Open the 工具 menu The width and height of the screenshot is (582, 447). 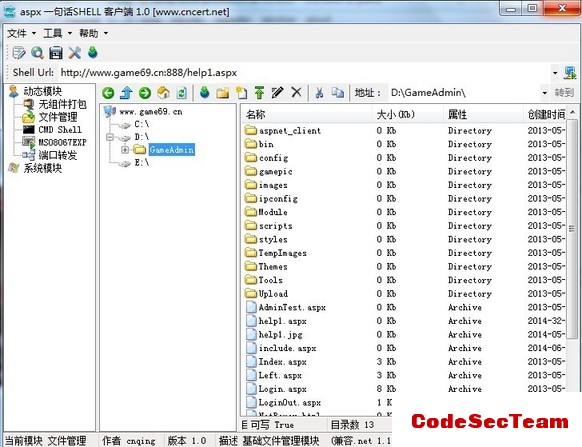[x=58, y=33]
